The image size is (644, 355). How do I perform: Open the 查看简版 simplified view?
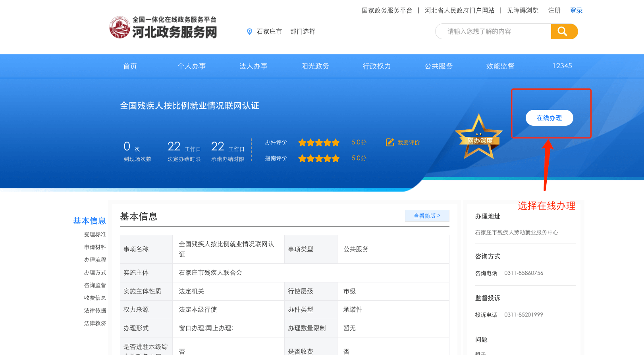pyautogui.click(x=427, y=216)
